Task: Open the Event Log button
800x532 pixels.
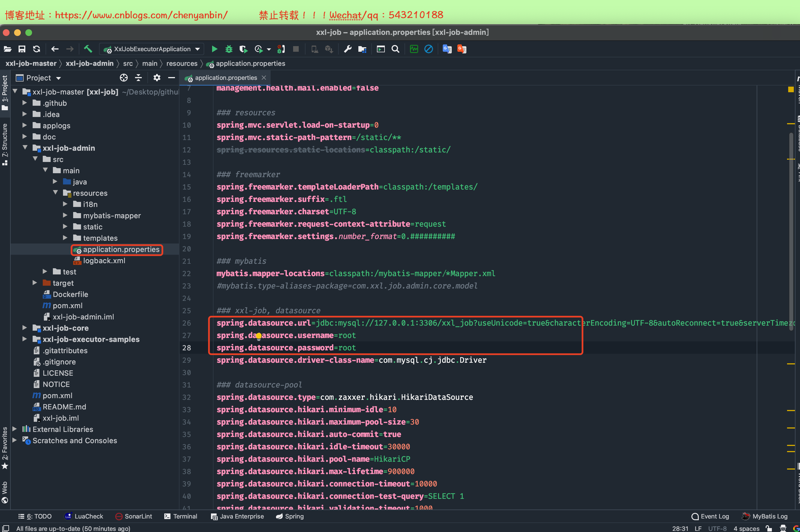Action: (710, 516)
